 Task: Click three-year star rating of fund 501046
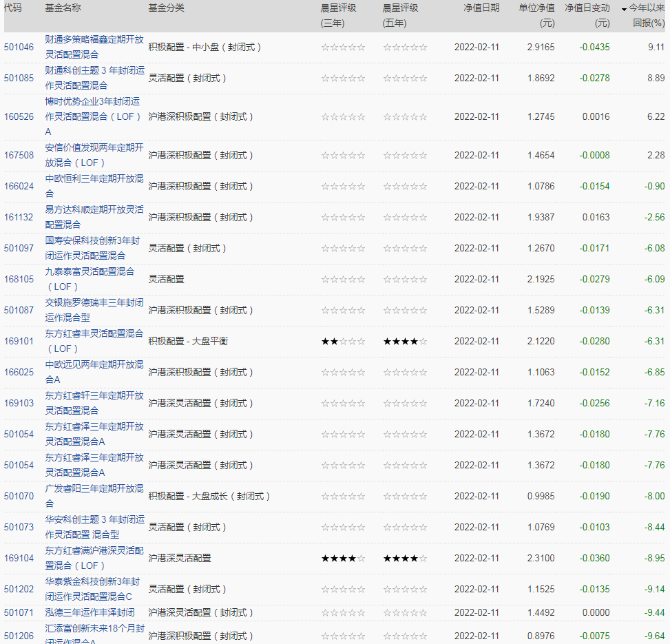pyautogui.click(x=343, y=47)
